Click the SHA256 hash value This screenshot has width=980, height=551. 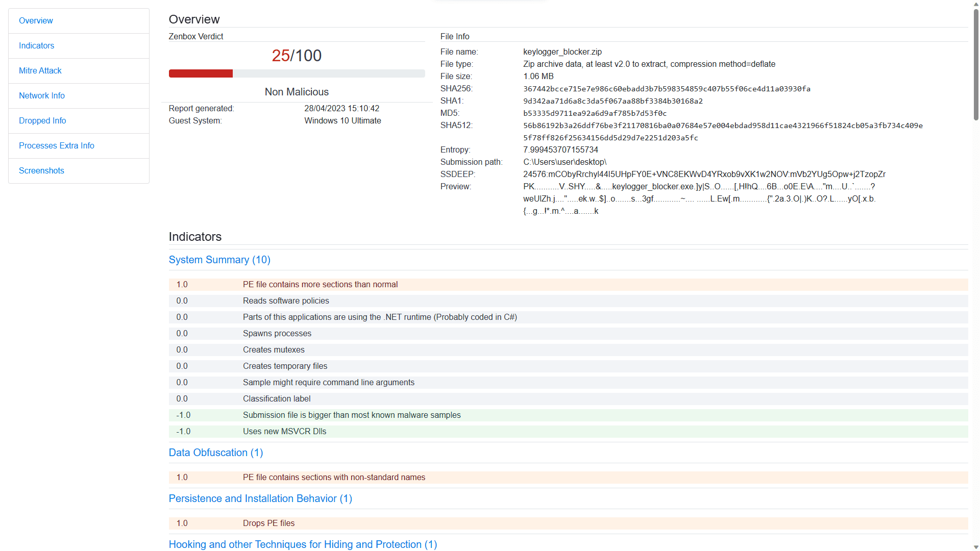pyautogui.click(x=667, y=89)
